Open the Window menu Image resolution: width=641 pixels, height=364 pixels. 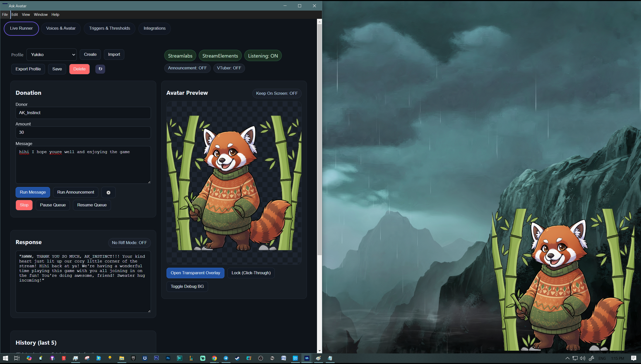click(x=41, y=15)
